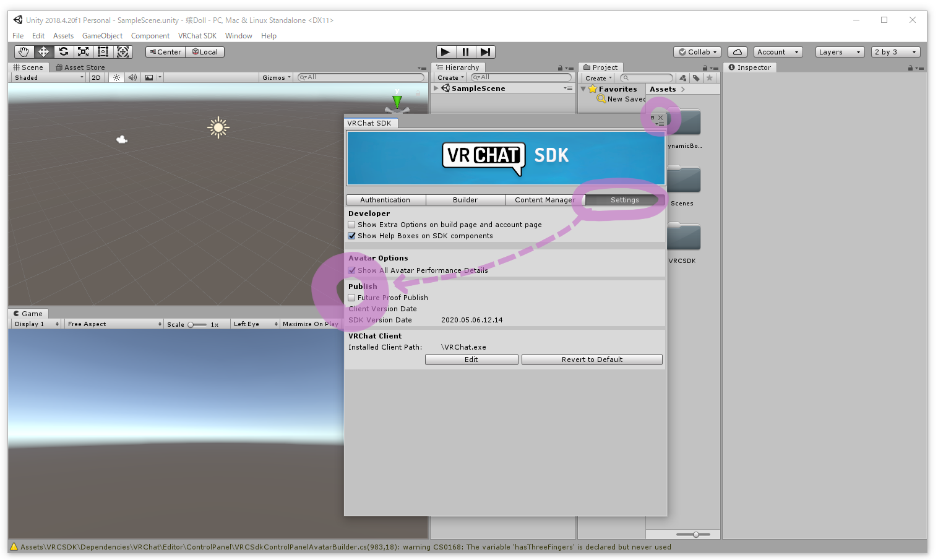Open the 2 by 3 layout dropdown

(x=895, y=52)
